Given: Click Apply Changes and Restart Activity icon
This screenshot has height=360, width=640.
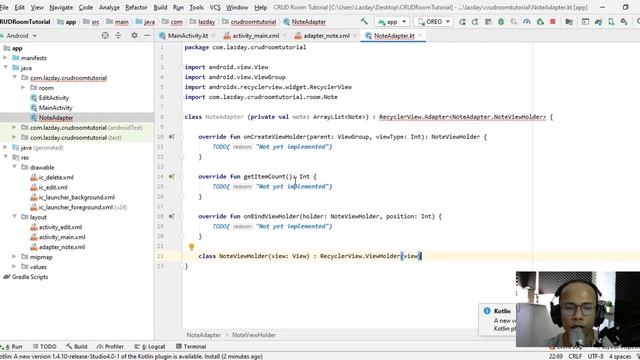Looking at the screenshot, I should tap(475, 22).
